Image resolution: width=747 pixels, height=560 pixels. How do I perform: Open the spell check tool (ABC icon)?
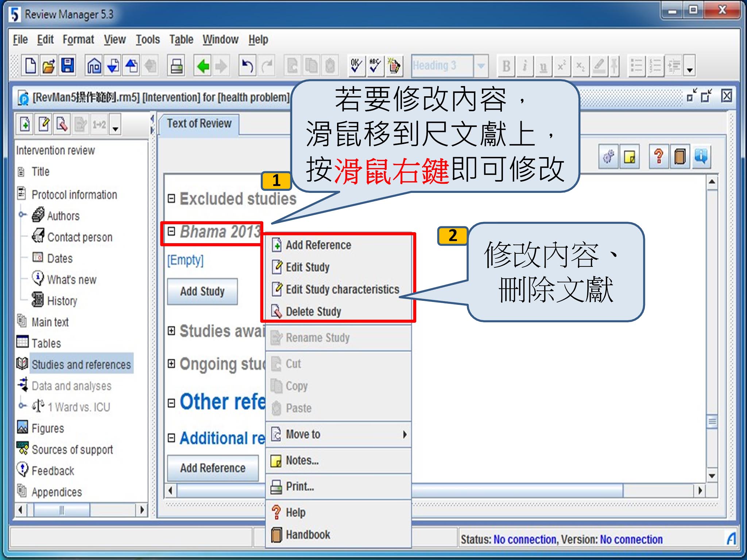[375, 66]
